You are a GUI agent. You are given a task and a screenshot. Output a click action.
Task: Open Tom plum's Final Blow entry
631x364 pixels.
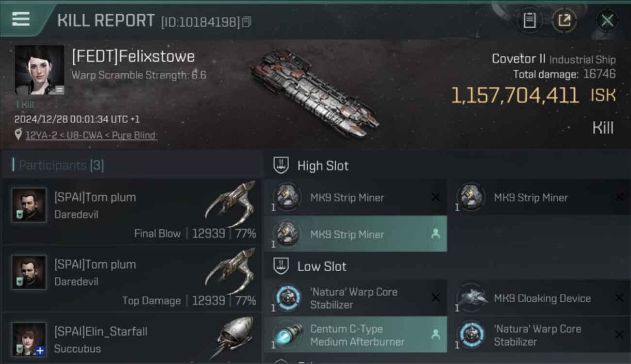131,212
